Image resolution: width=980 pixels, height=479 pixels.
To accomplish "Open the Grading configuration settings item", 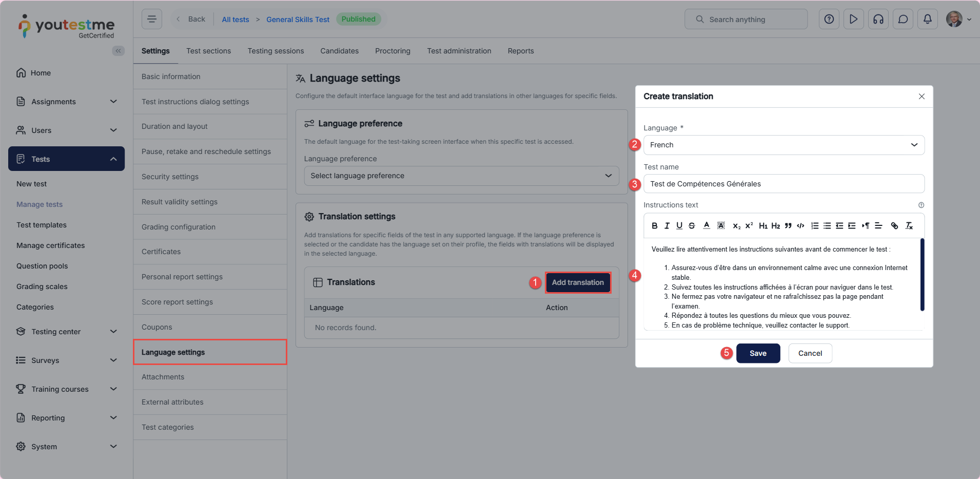I will click(x=179, y=227).
